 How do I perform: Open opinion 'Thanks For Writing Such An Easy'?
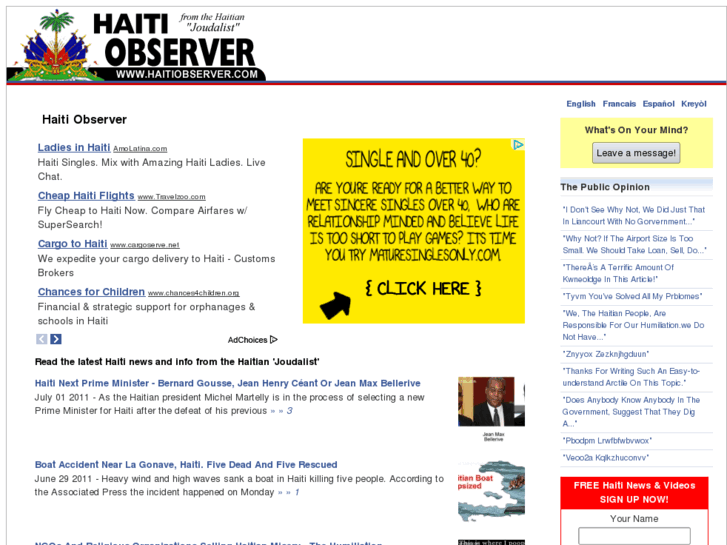631,377
